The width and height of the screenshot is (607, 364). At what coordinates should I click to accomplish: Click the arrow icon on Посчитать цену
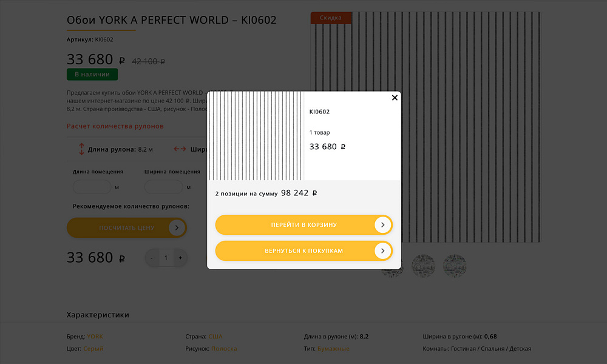(x=177, y=228)
